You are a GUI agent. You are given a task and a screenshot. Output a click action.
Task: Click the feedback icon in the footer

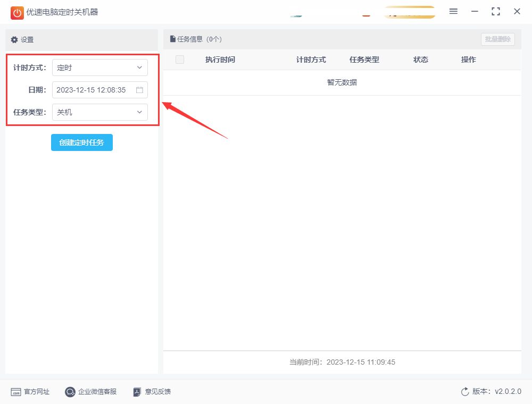(x=137, y=392)
